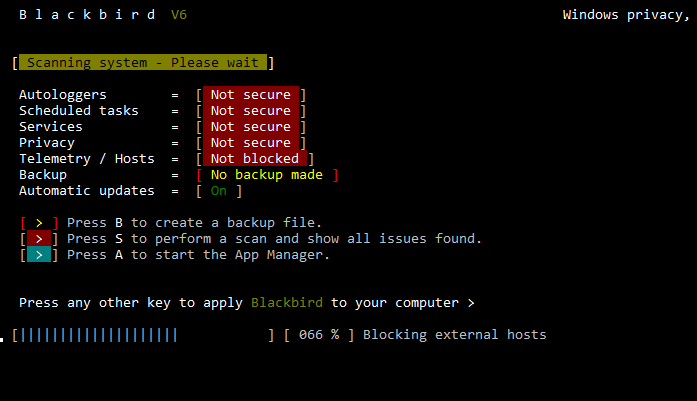Viewport: 697px width, 401px height.
Task: Select the Scheduled tasks Not secure status
Action: coord(251,110)
